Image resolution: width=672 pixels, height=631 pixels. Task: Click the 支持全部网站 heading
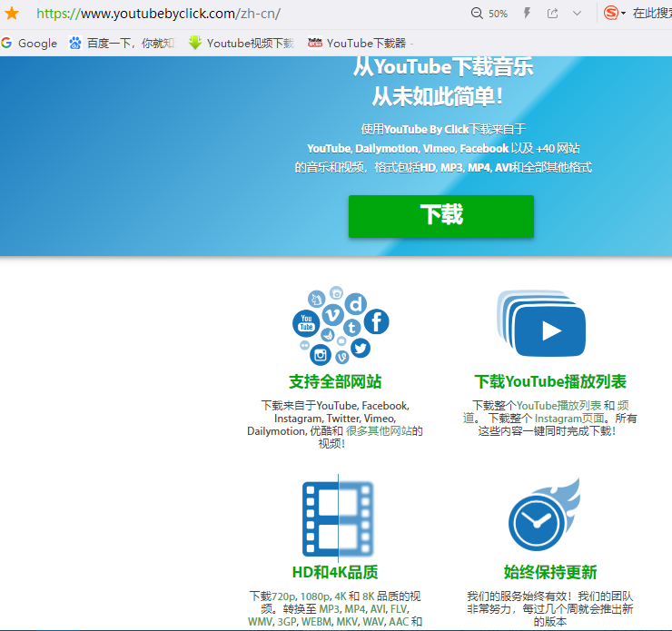[x=335, y=381]
